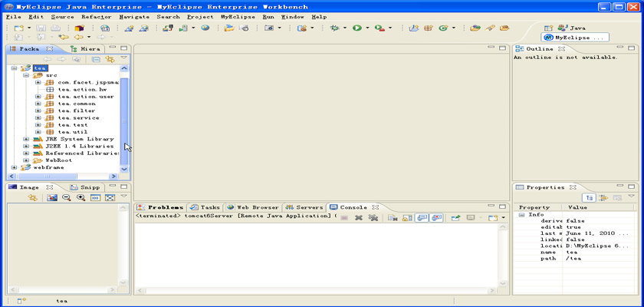The height and width of the screenshot is (307, 644).
Task: Expand the JRE System Library node
Action: click(26, 139)
